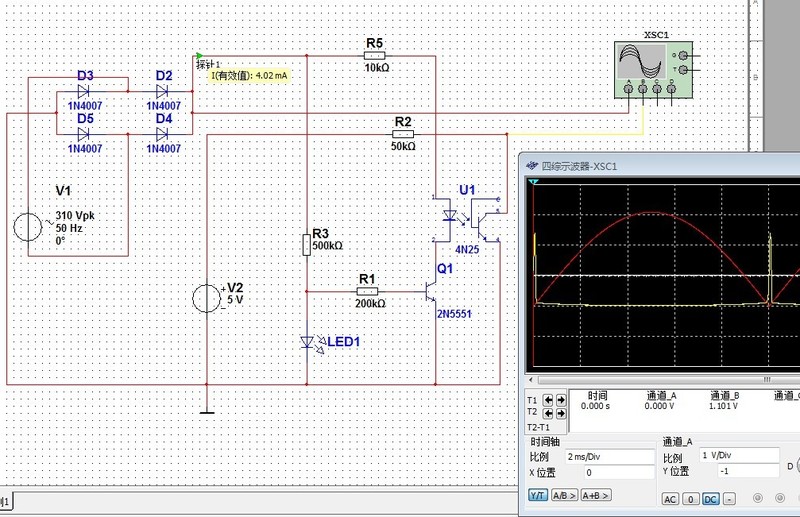Viewport: 800px width, 517px height.
Task: Enable Y/T display mode
Action: (538, 496)
